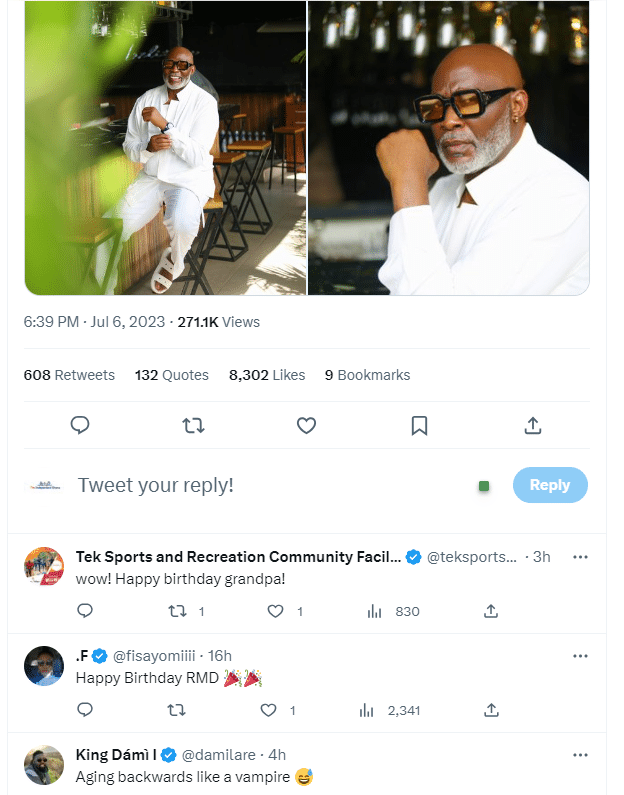Viewport: 624px width, 795px height.
Task: Like the 'Happy birthday grandpa' reply
Action: (x=277, y=610)
